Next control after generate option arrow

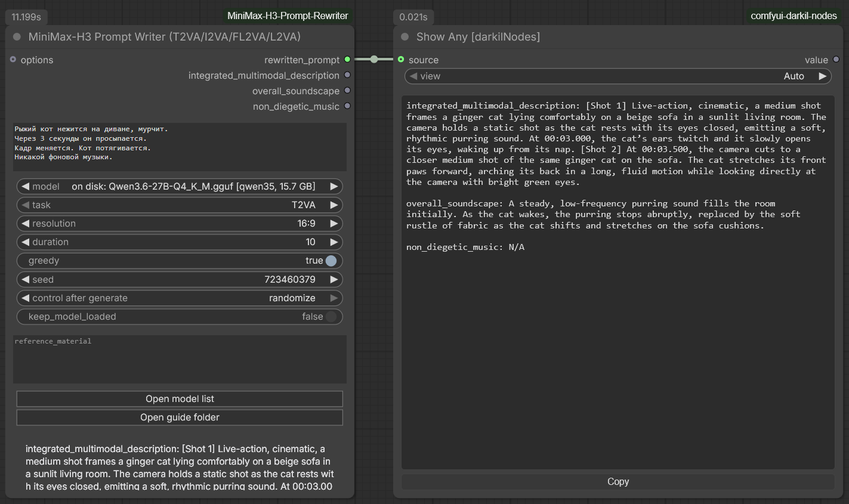pyautogui.click(x=334, y=298)
